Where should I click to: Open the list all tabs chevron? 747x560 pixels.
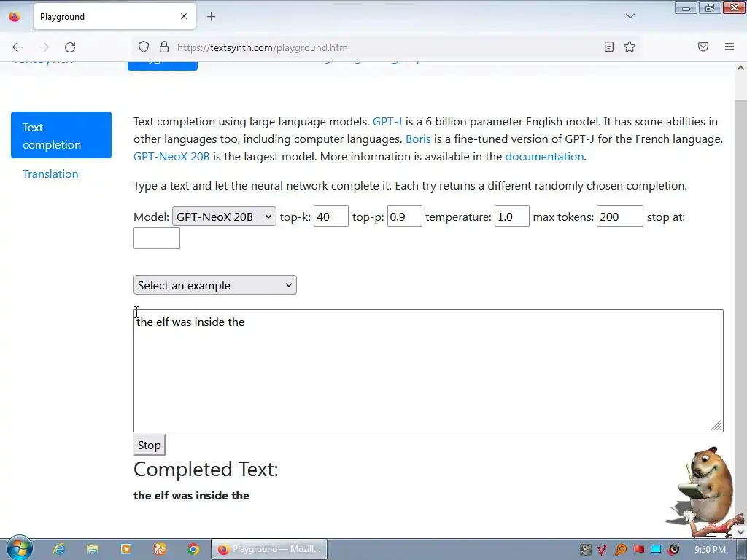pos(630,16)
